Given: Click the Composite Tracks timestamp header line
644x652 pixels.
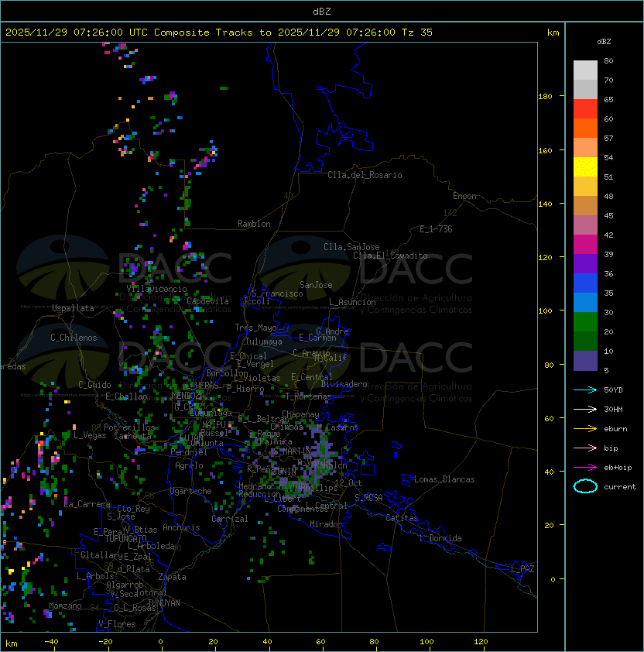Looking at the screenshot, I should coord(219,33).
